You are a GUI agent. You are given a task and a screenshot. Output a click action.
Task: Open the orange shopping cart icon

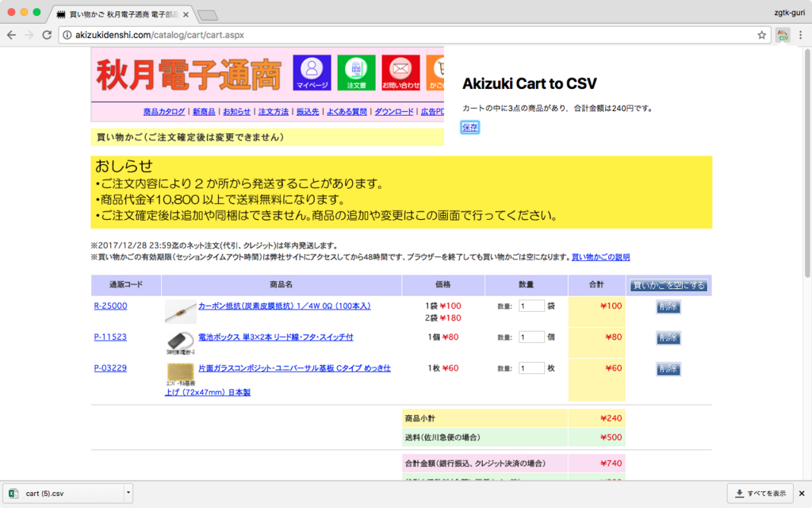435,72
